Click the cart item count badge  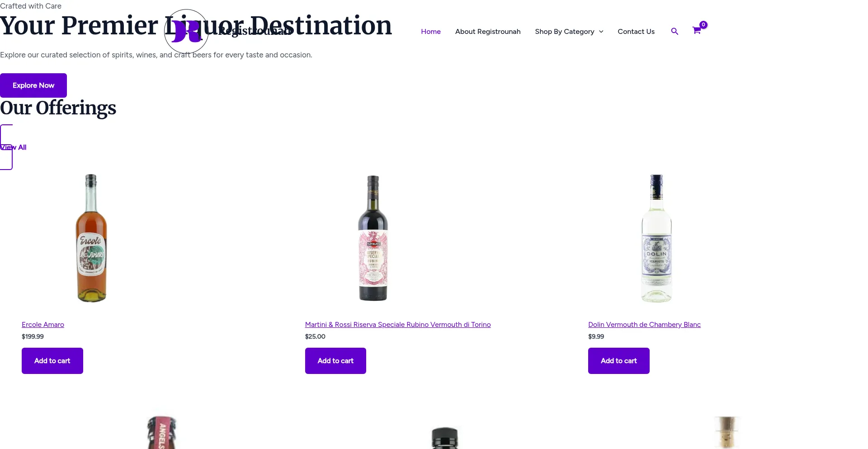point(703,25)
